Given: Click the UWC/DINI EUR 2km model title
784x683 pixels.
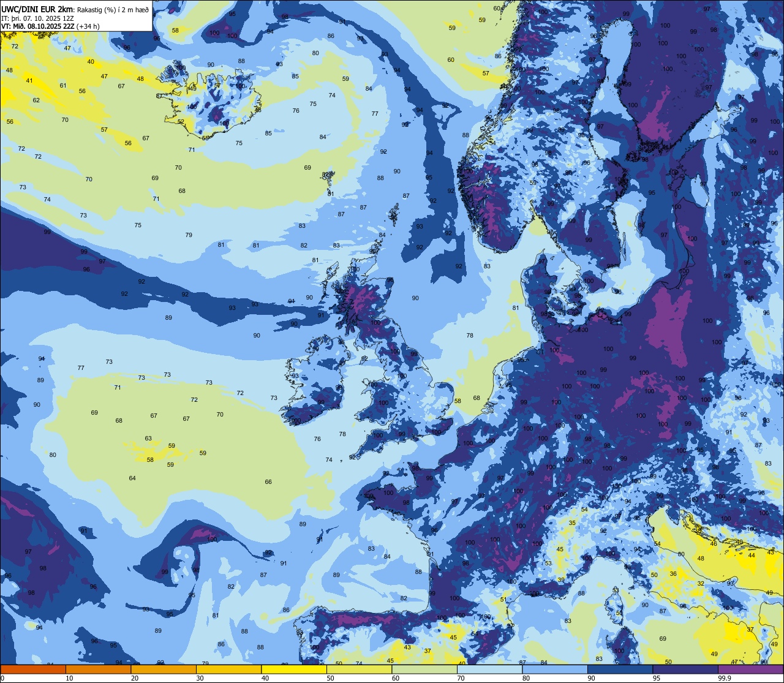Looking at the screenshot, I should click(x=37, y=9).
